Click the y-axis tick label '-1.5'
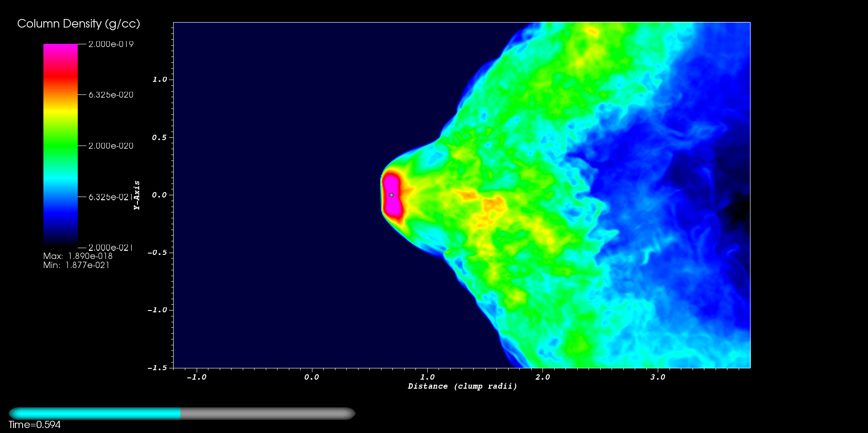This screenshot has height=433, width=868. tap(157, 368)
